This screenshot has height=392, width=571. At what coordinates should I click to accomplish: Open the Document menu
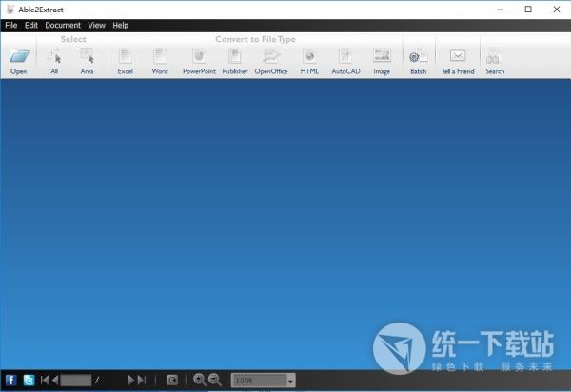(63, 25)
